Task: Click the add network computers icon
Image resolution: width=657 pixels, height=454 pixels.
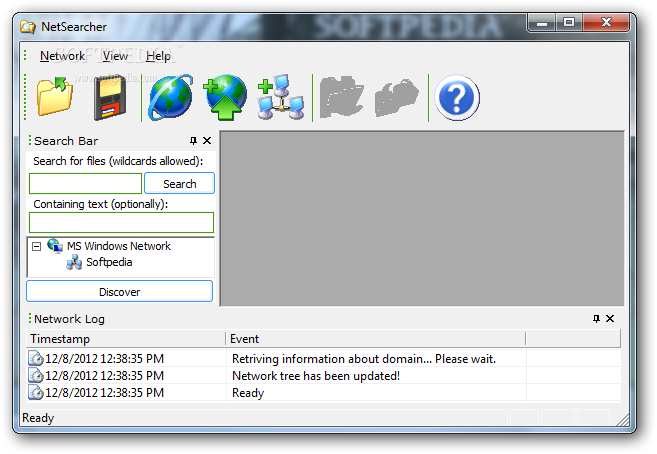Action: [x=281, y=97]
